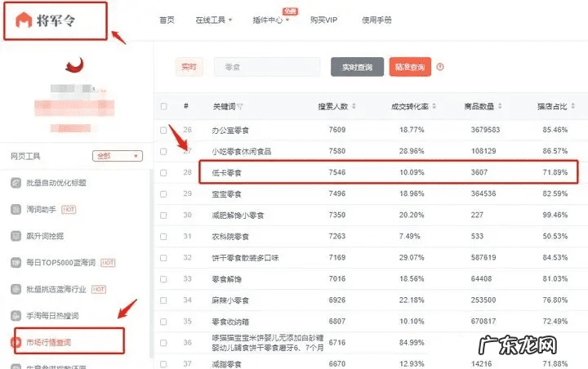Sort by 成交转化率 column arrows
The width and height of the screenshot is (588, 369).
pos(434,106)
